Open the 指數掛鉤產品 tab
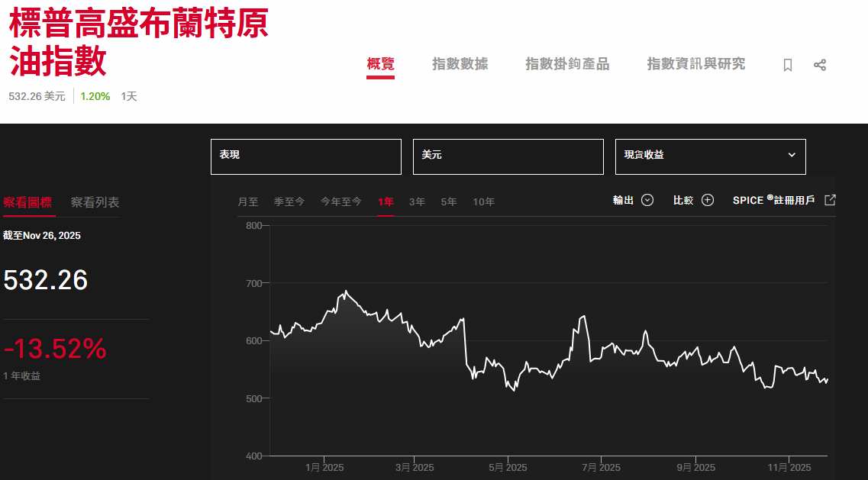 569,64
